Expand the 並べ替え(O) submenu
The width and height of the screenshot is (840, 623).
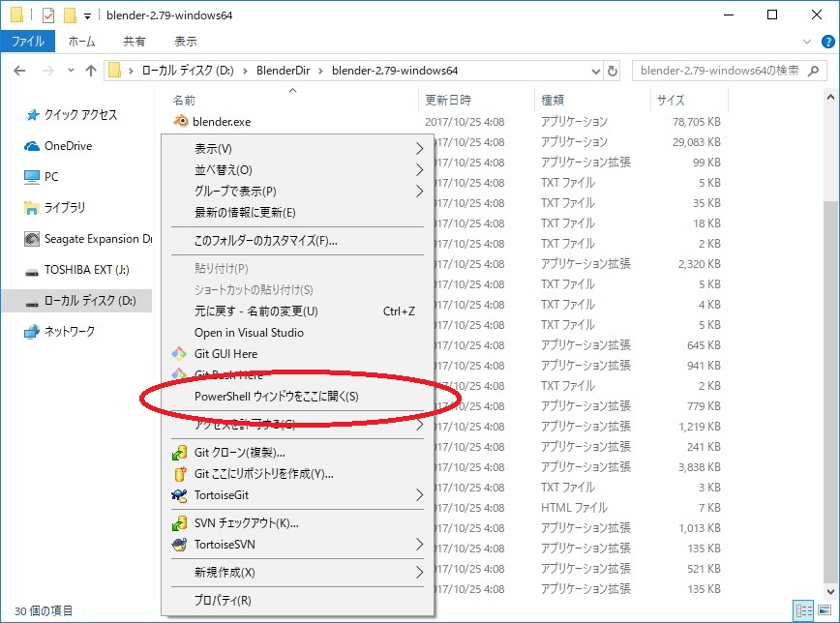(x=419, y=170)
